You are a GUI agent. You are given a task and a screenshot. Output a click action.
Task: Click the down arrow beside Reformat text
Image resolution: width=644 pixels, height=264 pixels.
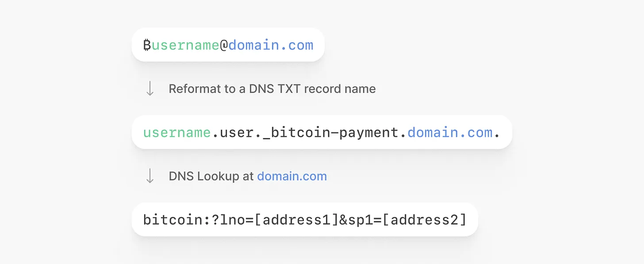150,88
